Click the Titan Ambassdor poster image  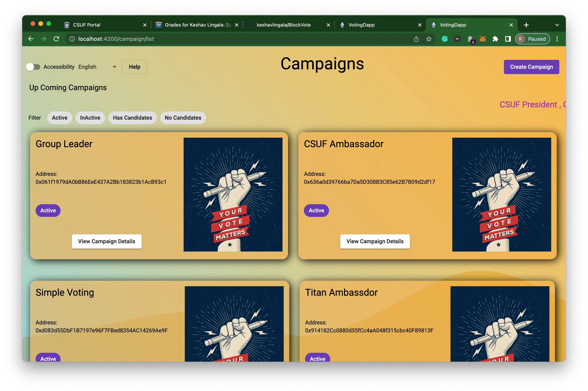pyautogui.click(x=500, y=324)
